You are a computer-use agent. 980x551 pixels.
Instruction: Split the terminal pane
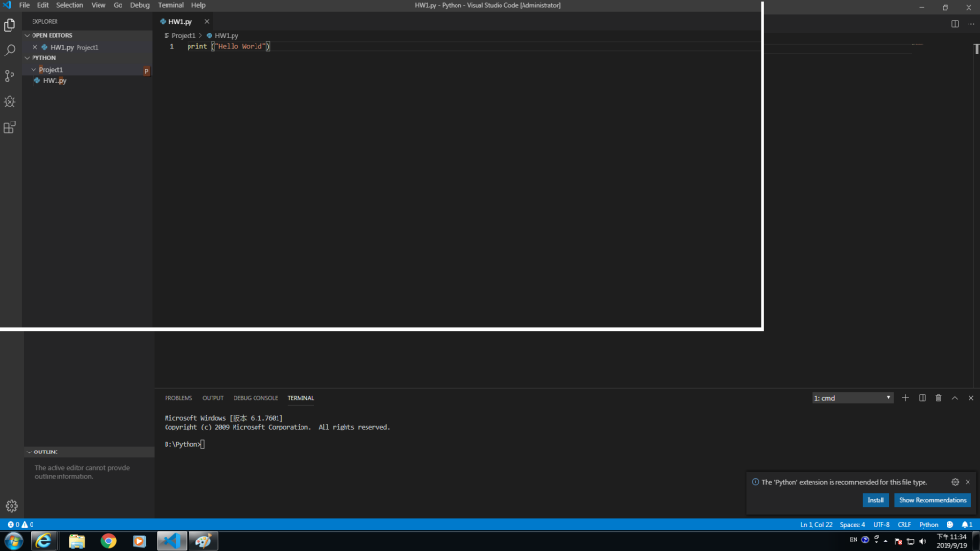pos(922,398)
